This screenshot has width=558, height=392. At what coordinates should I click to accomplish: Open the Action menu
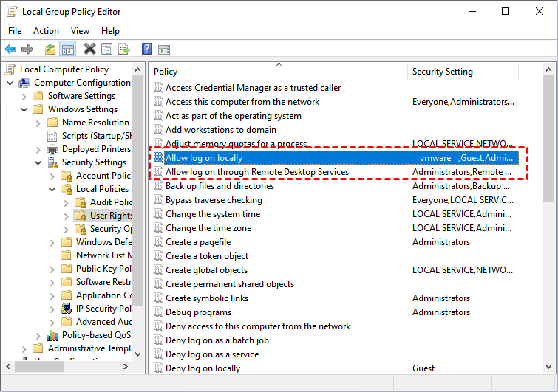pos(46,31)
